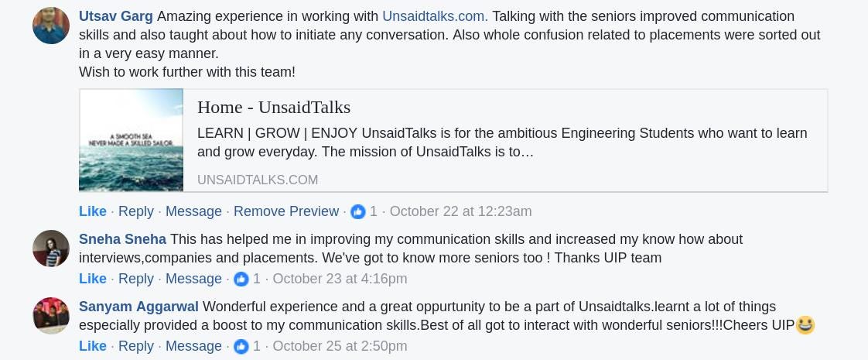Click the October 22 at 12:23am timestamp
The height and width of the screenshot is (360, 868).
pyautogui.click(x=460, y=211)
